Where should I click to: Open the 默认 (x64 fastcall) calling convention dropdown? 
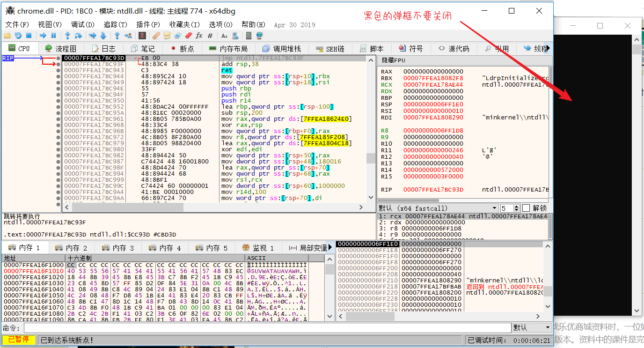438,208
